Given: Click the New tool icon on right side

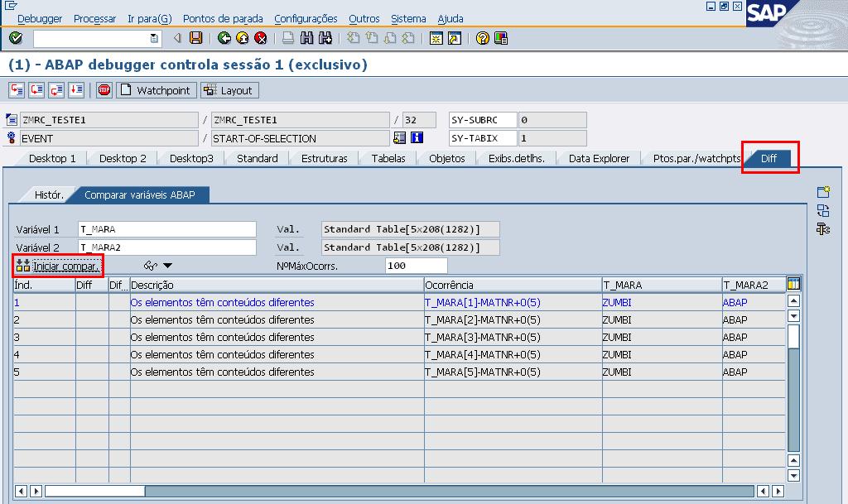Looking at the screenshot, I should (823, 192).
